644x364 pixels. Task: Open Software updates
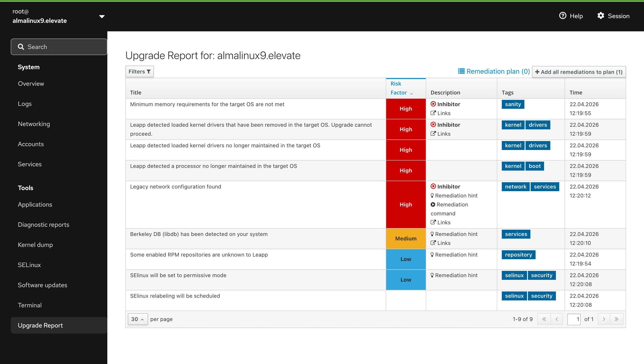(x=42, y=285)
